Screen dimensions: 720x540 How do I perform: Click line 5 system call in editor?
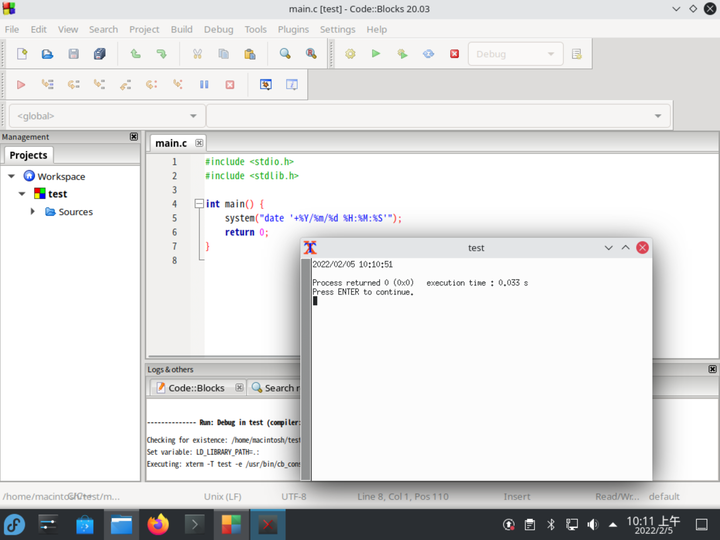click(313, 218)
